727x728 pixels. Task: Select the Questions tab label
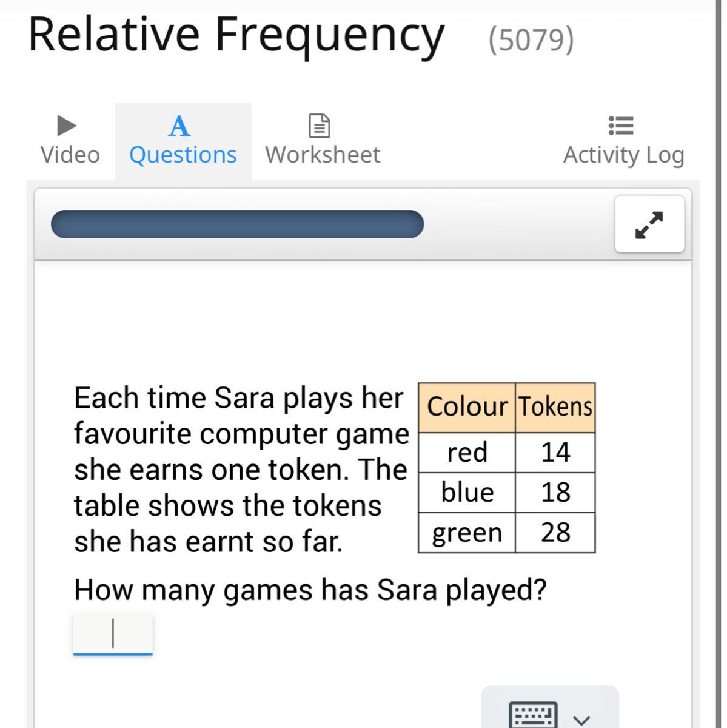coord(183,155)
